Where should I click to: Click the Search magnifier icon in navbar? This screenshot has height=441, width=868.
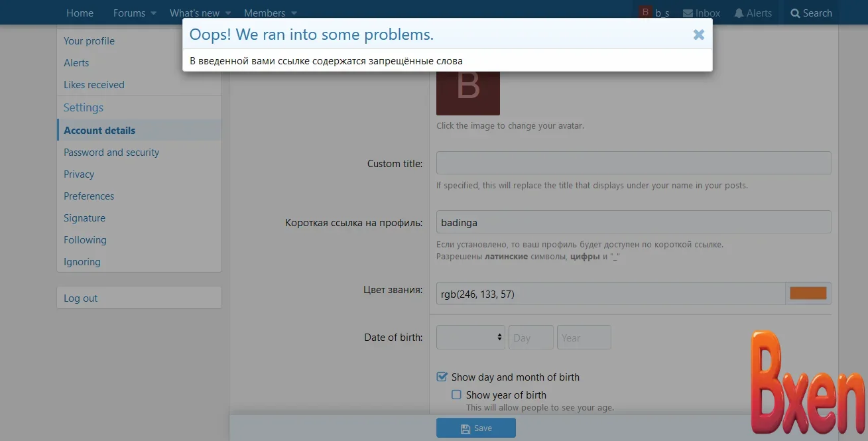tap(795, 13)
